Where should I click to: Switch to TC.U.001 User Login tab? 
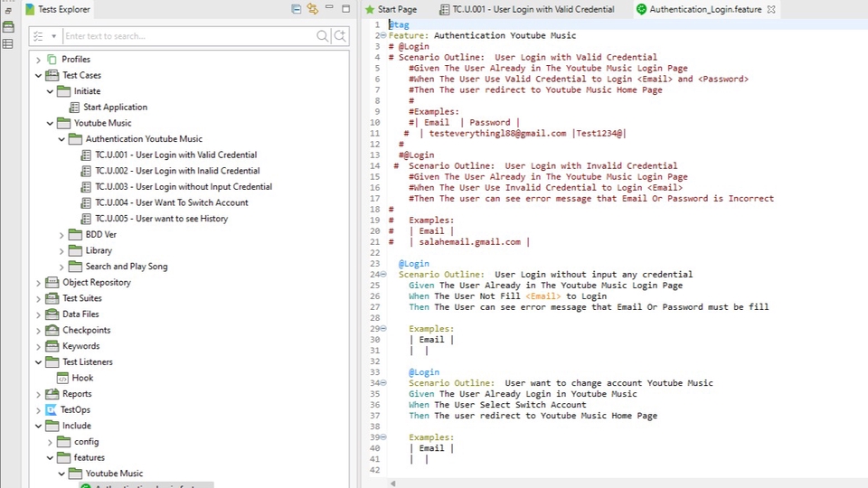click(x=527, y=9)
